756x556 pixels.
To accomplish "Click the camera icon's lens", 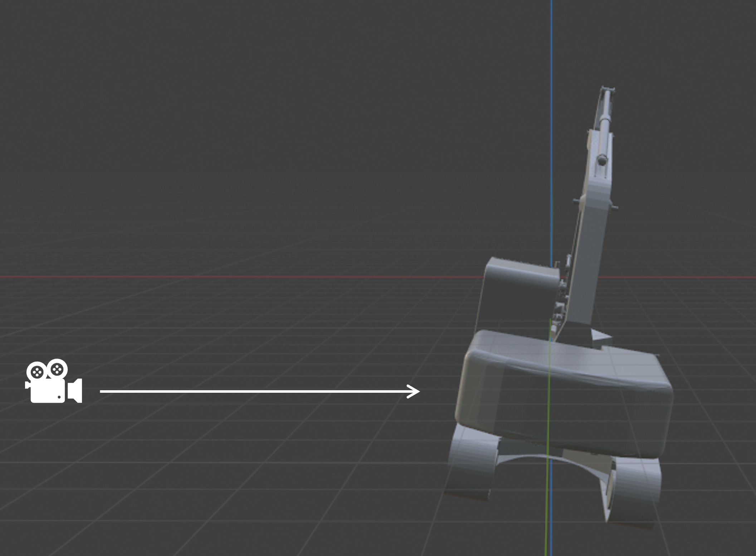I will tap(75, 391).
